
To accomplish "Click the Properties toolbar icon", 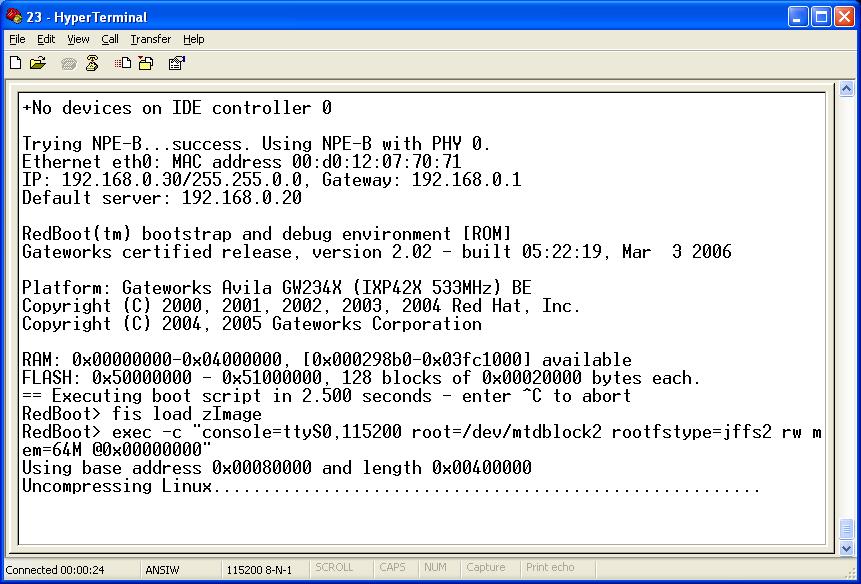I will (x=176, y=64).
